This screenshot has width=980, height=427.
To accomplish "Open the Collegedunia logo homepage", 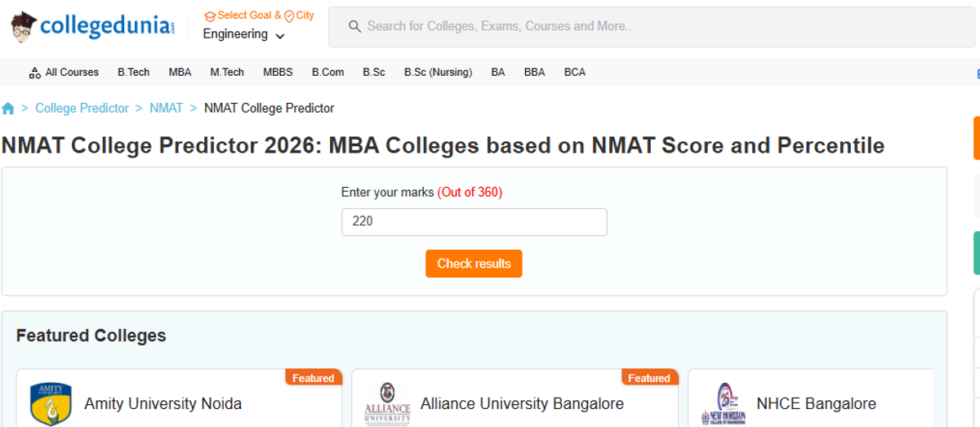I will 92,27.
